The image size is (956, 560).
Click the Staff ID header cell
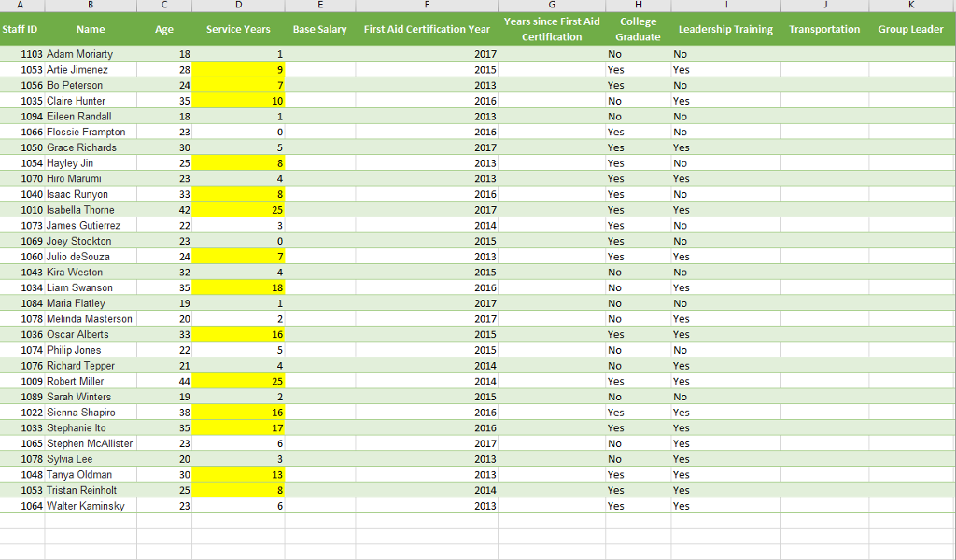coord(22,29)
